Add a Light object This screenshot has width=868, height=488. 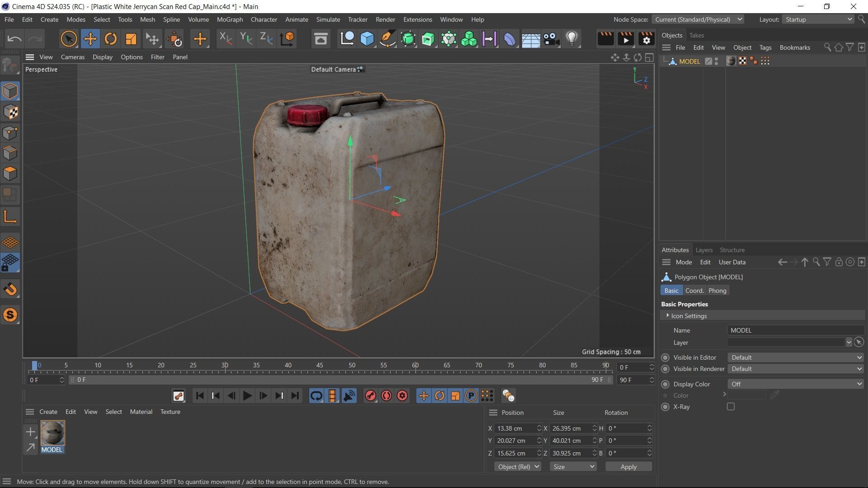(572, 39)
